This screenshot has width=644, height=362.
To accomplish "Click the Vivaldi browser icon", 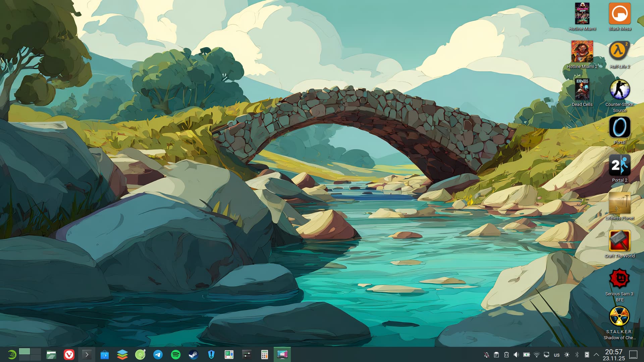I will (x=69, y=355).
